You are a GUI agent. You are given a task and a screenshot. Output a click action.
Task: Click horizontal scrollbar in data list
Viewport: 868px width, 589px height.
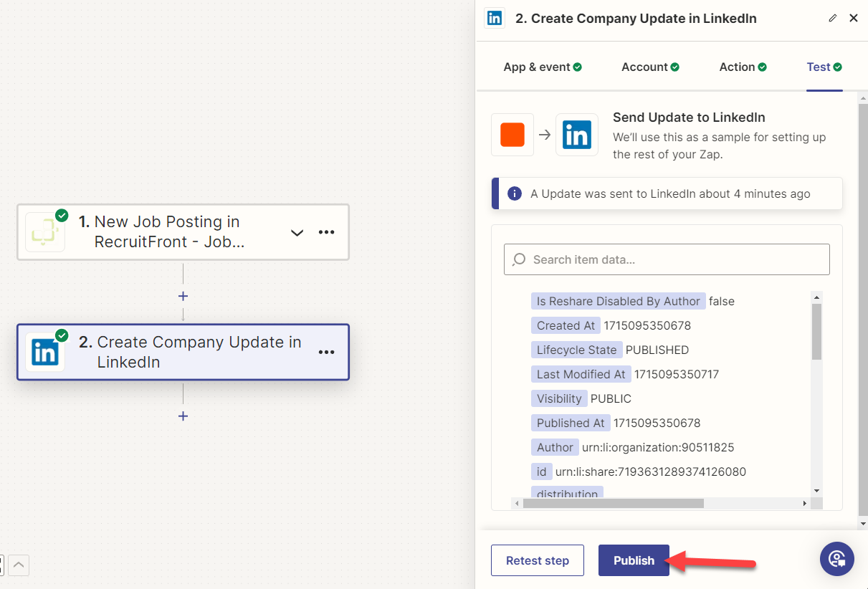pos(614,504)
